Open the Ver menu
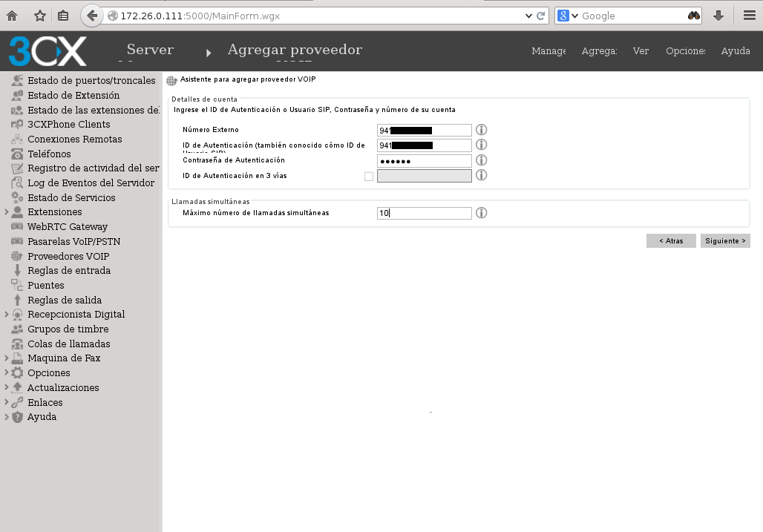This screenshot has height=532, width=763. pyautogui.click(x=641, y=51)
